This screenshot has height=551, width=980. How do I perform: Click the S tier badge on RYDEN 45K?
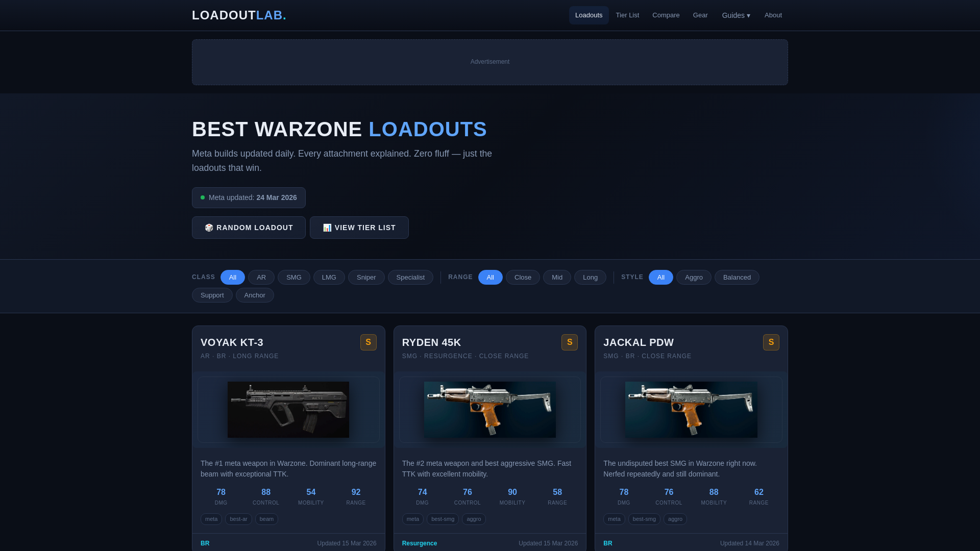click(x=570, y=342)
